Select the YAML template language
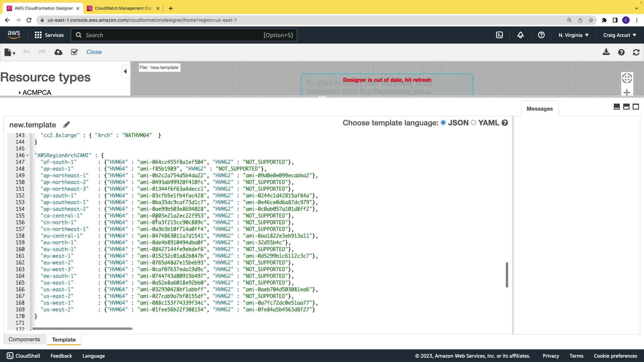This screenshot has height=362, width=644. pos(473,123)
